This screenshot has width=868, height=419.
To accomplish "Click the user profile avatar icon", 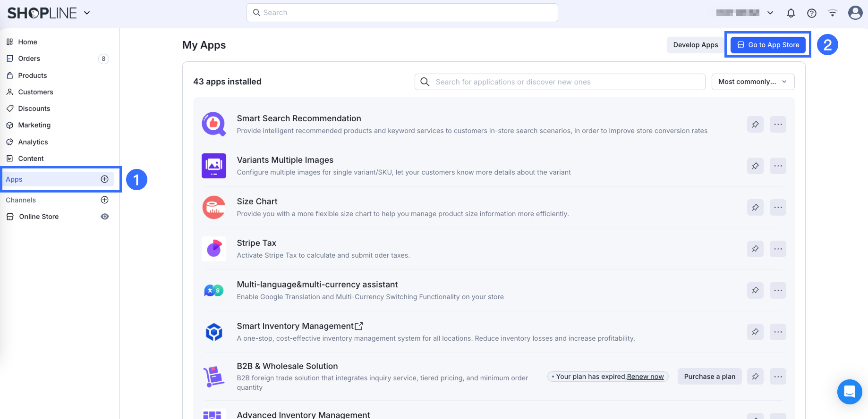I will click(855, 13).
